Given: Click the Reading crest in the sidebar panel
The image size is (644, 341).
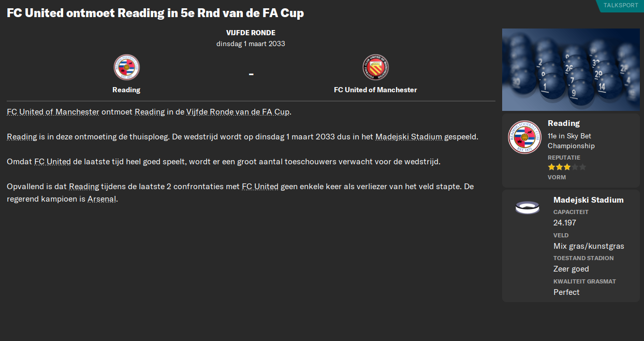Looking at the screenshot, I should [524, 137].
